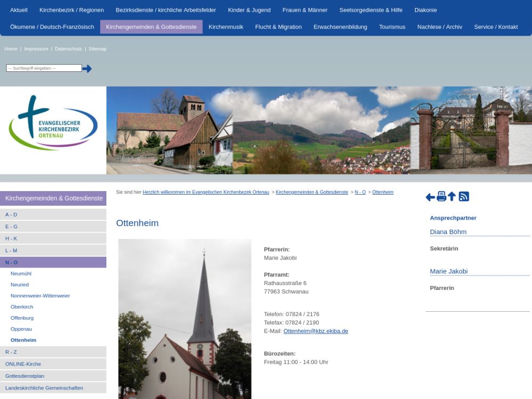The width and height of the screenshot is (532, 399).
Task: Click the search submit arrow icon
Action: point(87,69)
